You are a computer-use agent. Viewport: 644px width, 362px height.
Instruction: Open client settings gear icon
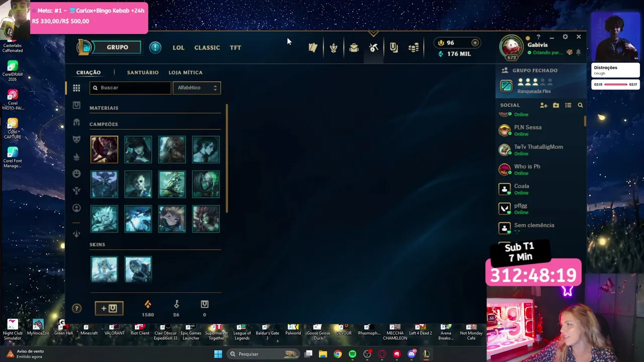[565, 37]
